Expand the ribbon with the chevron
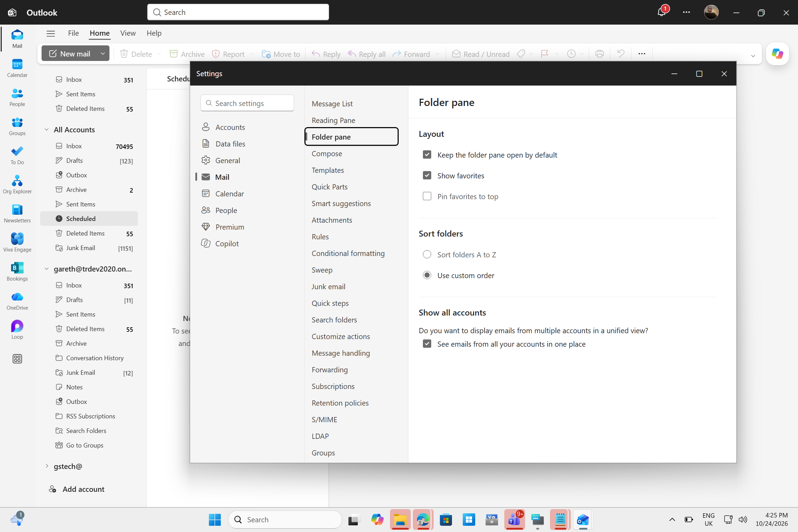 point(753,56)
